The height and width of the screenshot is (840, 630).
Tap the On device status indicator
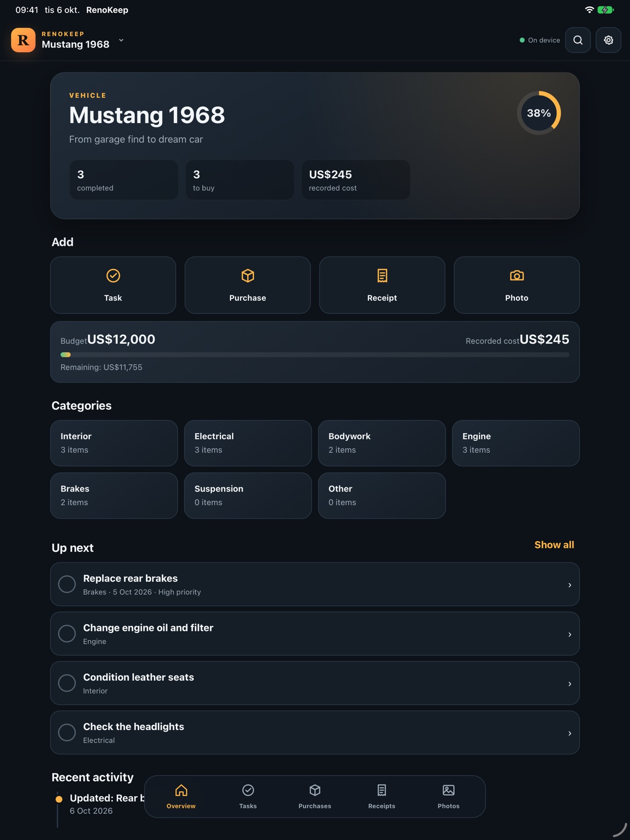tap(540, 40)
